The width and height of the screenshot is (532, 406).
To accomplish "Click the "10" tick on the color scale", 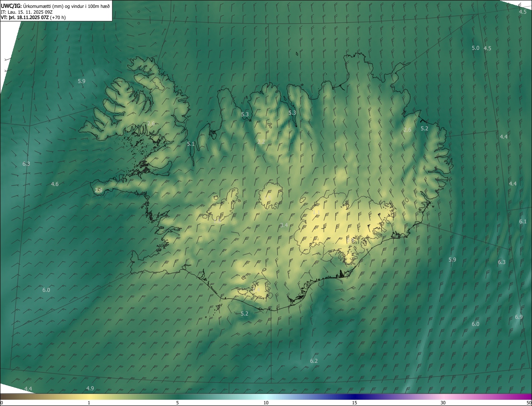I will [x=266, y=403].
